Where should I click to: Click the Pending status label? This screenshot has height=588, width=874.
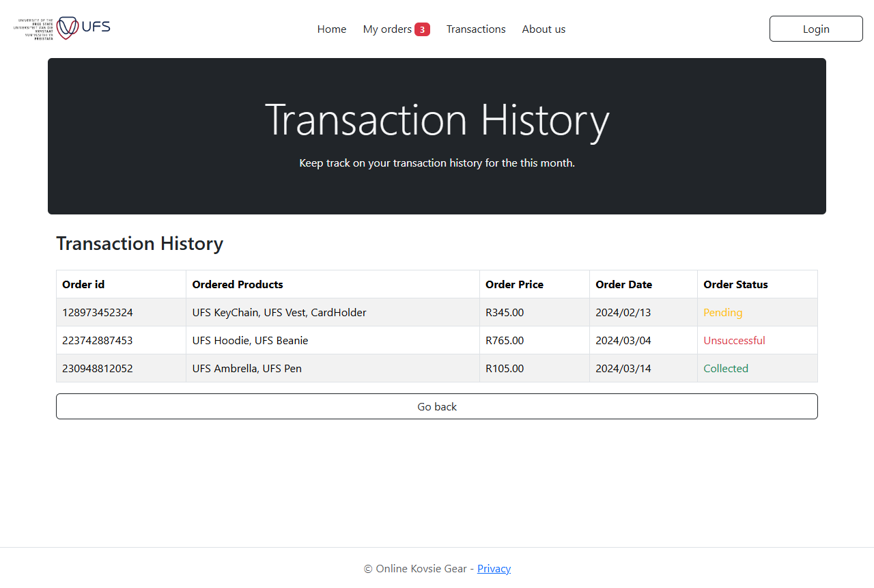[722, 312]
